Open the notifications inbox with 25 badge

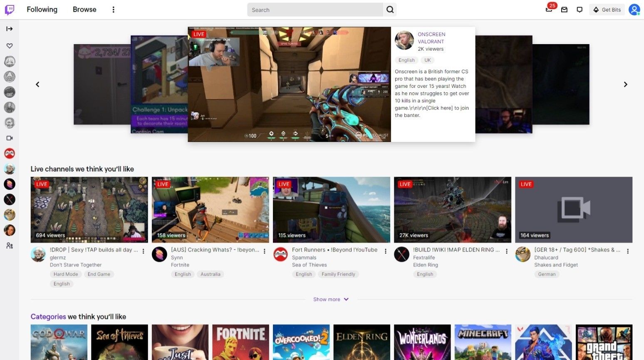coord(549,9)
